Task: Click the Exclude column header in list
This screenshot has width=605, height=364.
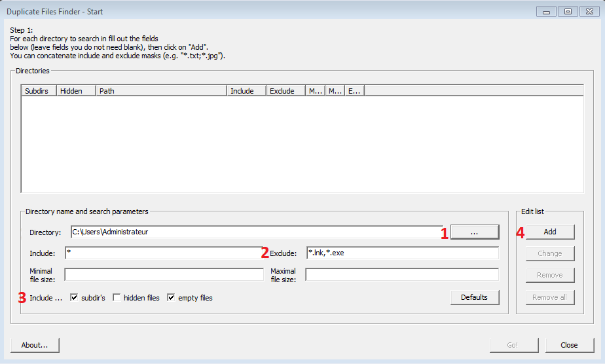Action: click(285, 91)
